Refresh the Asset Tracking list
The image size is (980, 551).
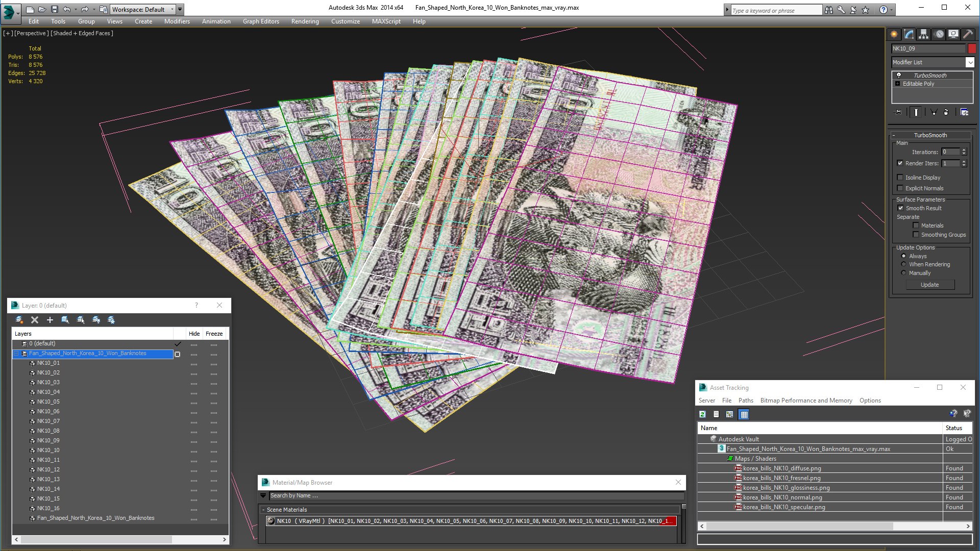[x=703, y=414]
